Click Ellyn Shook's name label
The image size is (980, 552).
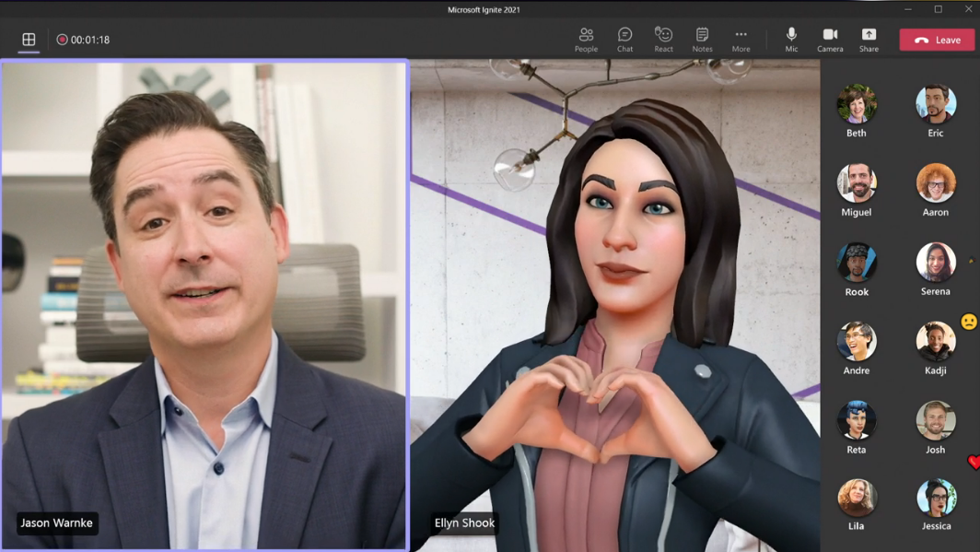coord(464,523)
